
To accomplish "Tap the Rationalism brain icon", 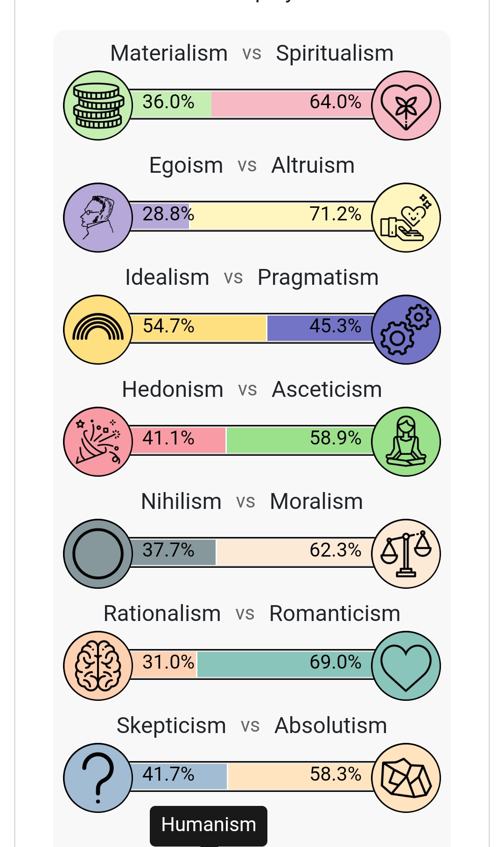I will 98,666.
